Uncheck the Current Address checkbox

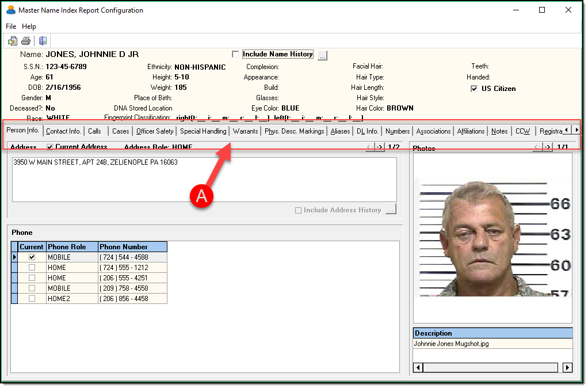click(x=49, y=147)
